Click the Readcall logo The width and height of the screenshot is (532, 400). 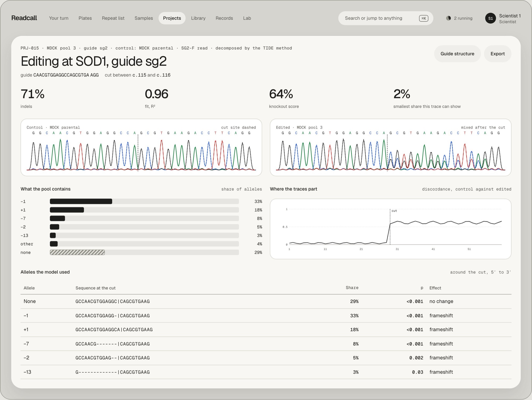tap(24, 18)
